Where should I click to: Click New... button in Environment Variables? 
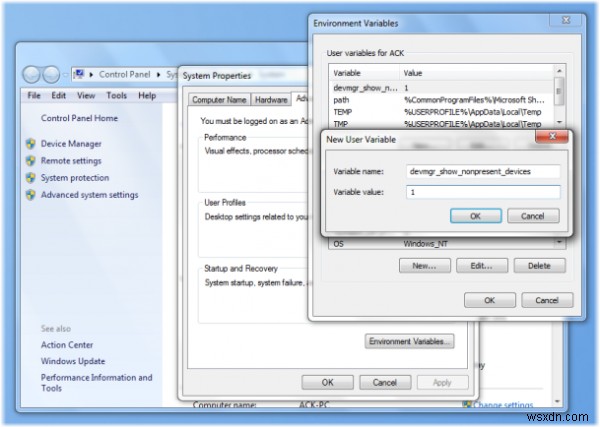click(x=424, y=266)
